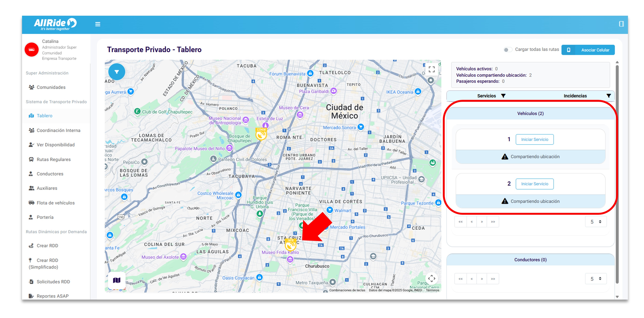
Task: Go to next vehicles page
Action: [481, 222]
